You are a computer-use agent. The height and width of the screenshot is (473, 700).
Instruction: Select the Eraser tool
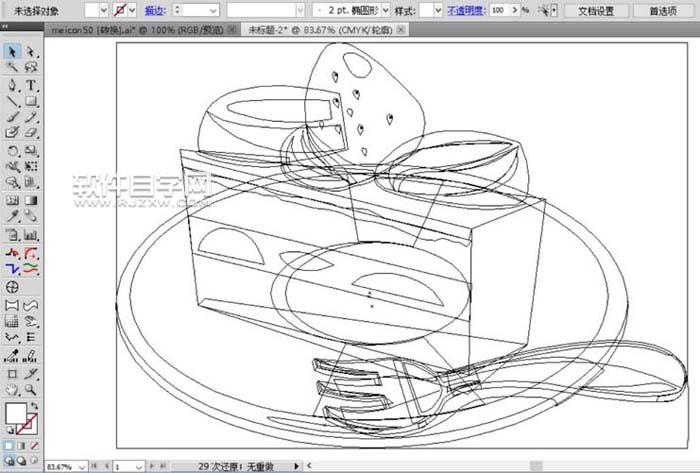pyautogui.click(x=30, y=133)
